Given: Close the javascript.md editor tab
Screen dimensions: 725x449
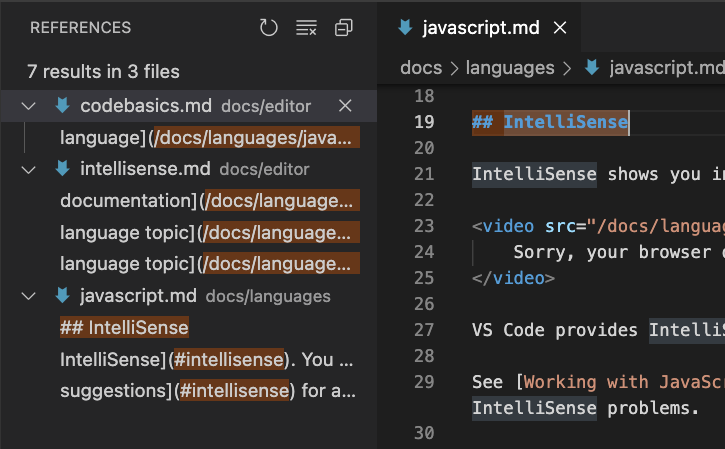Looking at the screenshot, I should pos(561,28).
